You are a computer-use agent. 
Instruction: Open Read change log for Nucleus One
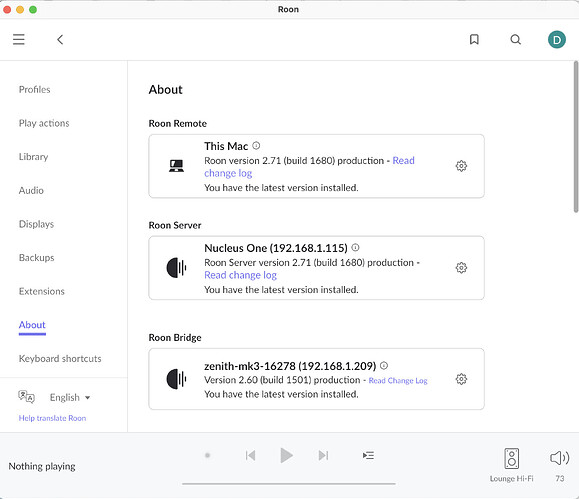click(x=240, y=275)
